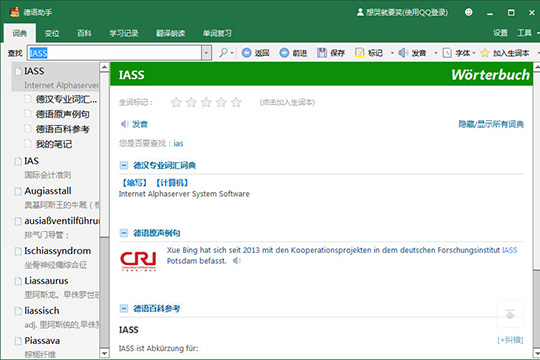Switch to the 学习记录 tab

(124, 33)
